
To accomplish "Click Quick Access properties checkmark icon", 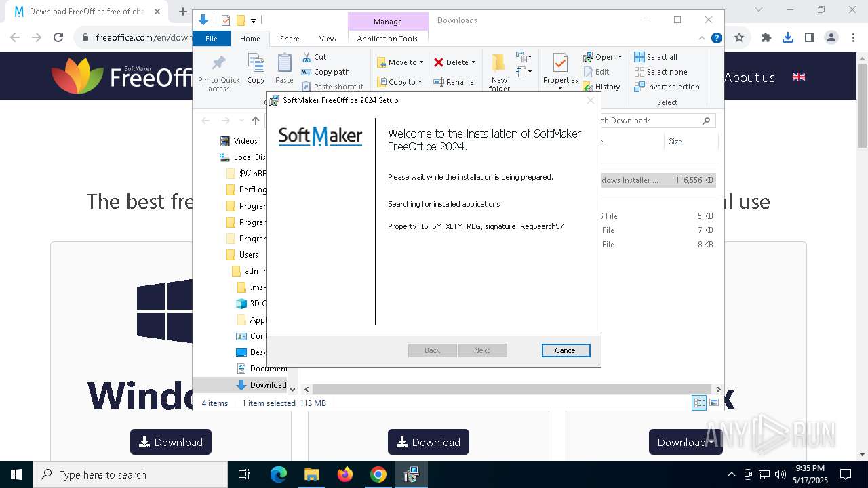I will 226,20.
